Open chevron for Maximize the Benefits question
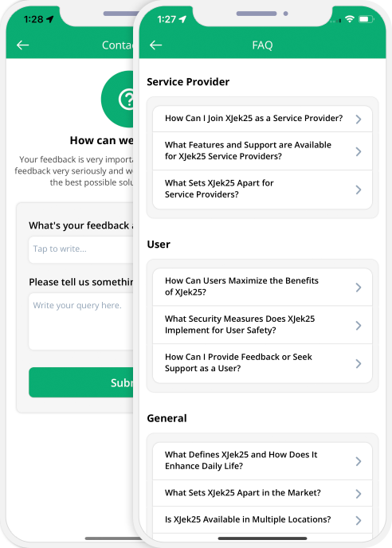 pos(359,288)
